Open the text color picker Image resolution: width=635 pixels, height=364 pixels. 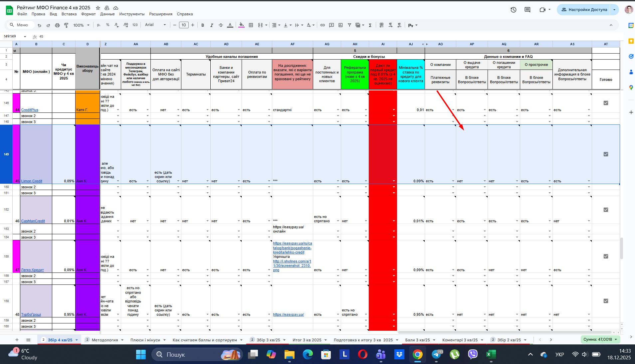tap(230, 25)
